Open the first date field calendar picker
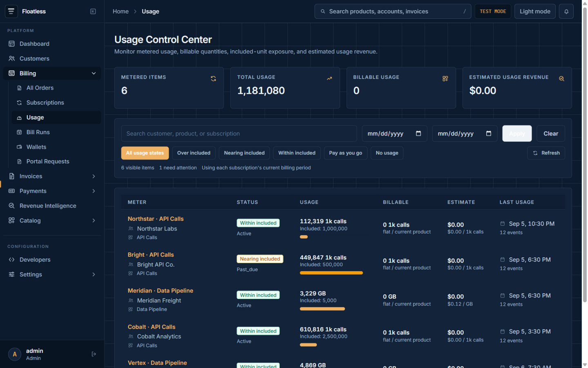The width and height of the screenshot is (588, 368). click(418, 133)
